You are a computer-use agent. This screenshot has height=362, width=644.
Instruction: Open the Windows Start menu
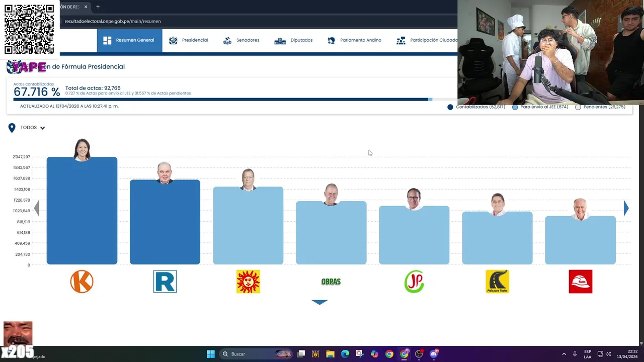click(211, 354)
